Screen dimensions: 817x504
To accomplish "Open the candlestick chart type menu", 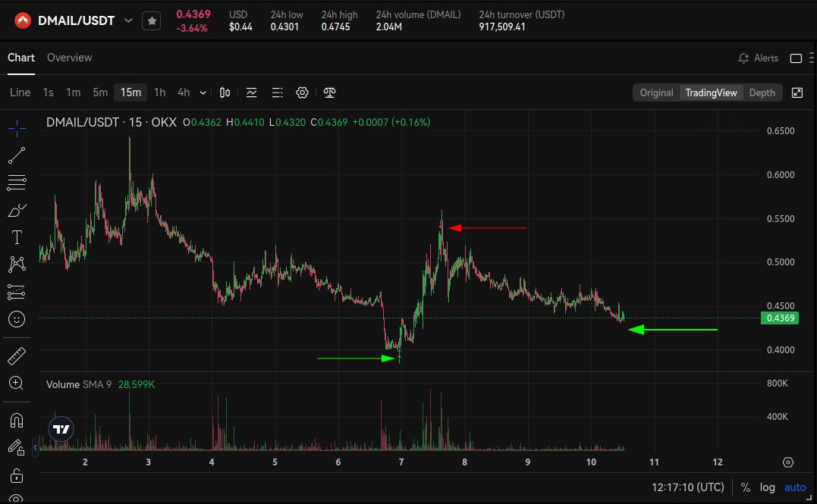I will [225, 92].
